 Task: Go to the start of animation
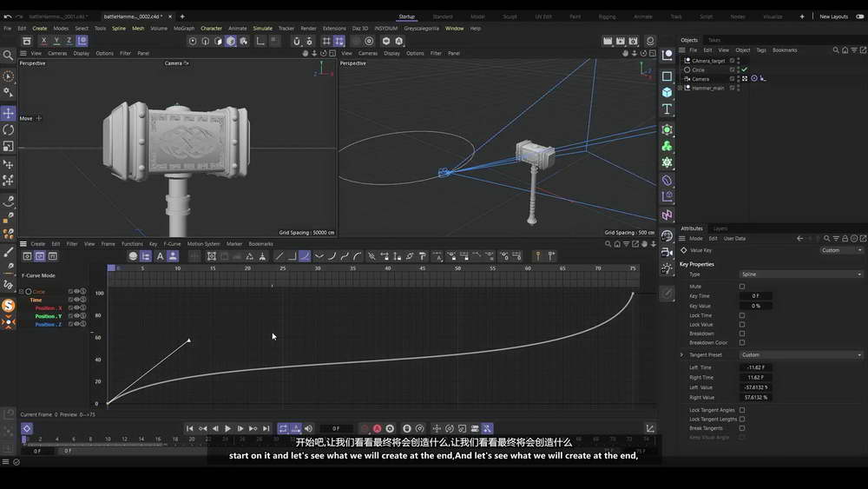pos(190,429)
